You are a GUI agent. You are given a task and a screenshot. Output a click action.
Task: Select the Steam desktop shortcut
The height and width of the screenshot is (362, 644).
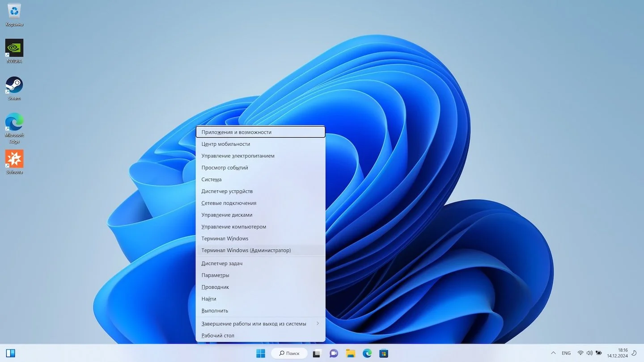pyautogui.click(x=14, y=88)
